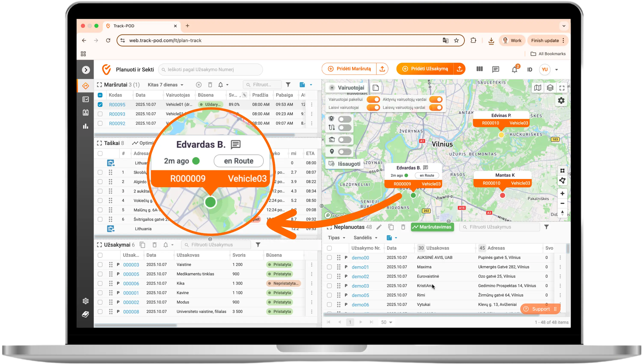643x364 pixels.
Task: Open the chat messages icon in header
Action: pos(495,69)
